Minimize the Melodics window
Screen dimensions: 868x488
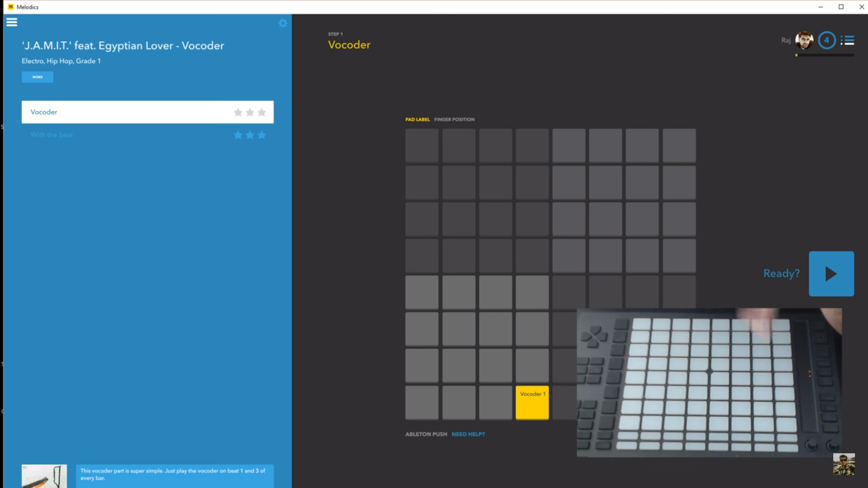point(820,7)
